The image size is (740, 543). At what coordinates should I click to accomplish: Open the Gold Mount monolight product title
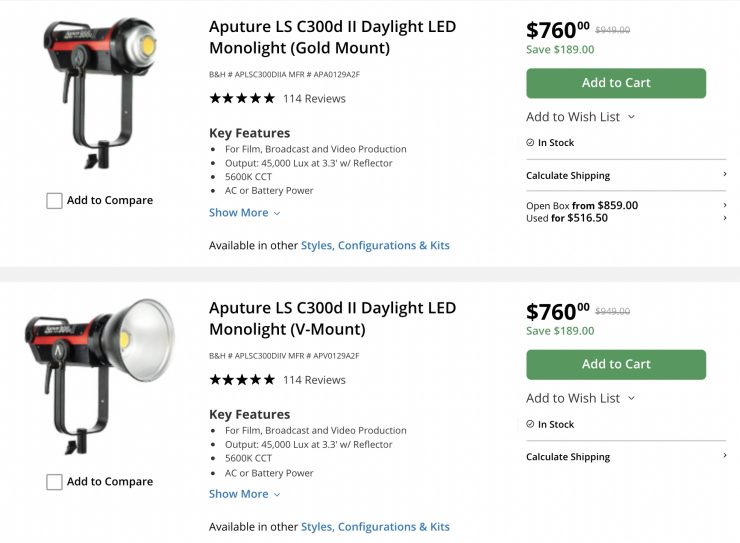tap(332, 37)
